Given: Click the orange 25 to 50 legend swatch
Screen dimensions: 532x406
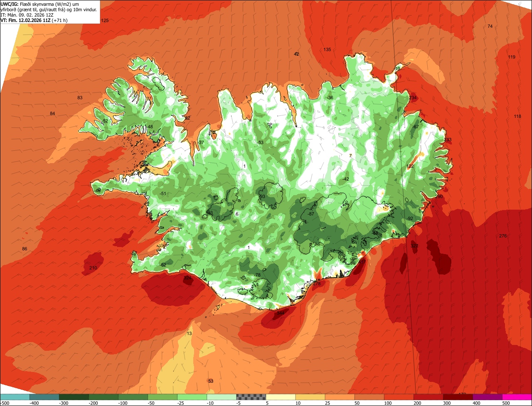Looking at the screenshot, I should pos(340,397).
